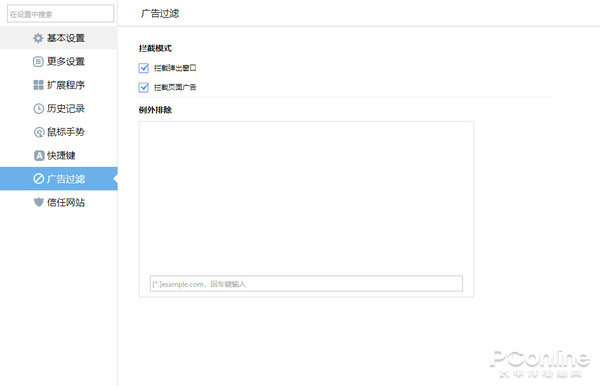Click the grid icon beside 扩展程序
Viewport: 600px width, 386px height.
point(38,85)
